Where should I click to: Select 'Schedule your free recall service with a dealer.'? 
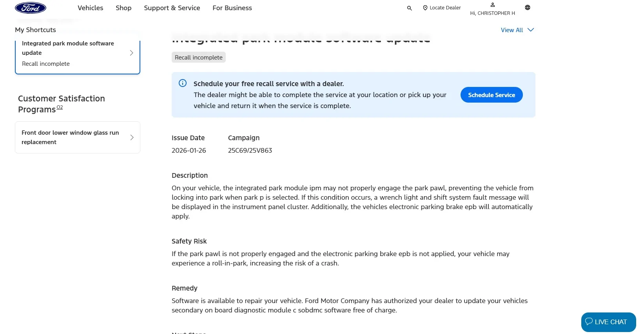(269, 84)
